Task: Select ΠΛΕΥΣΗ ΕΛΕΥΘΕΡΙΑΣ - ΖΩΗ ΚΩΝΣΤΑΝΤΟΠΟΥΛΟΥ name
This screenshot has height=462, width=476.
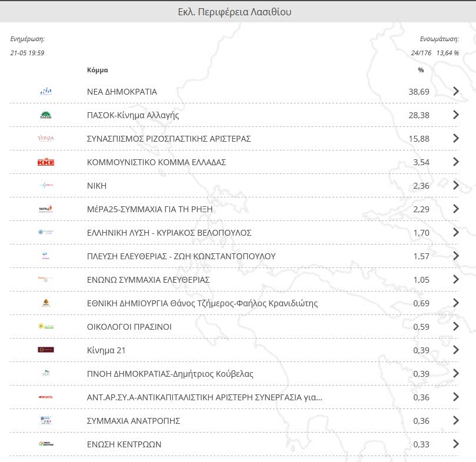Action: click(181, 256)
